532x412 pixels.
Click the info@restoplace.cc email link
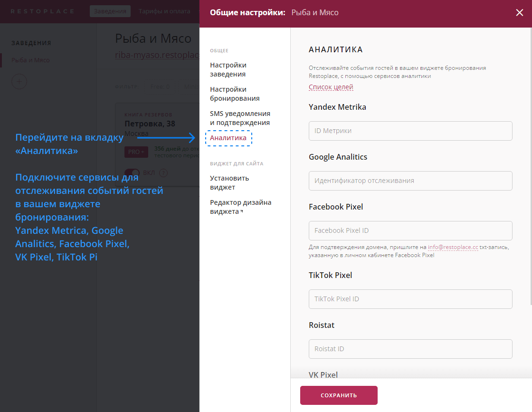point(453,247)
